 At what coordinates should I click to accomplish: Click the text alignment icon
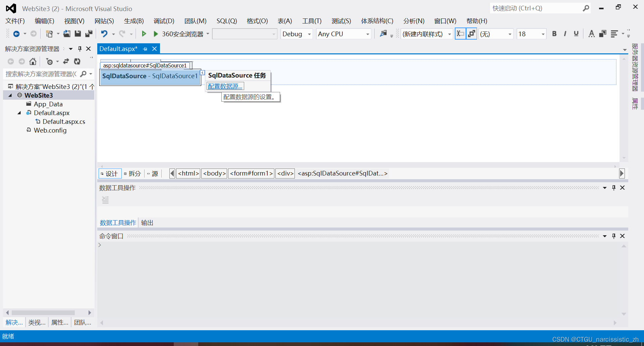pos(614,34)
